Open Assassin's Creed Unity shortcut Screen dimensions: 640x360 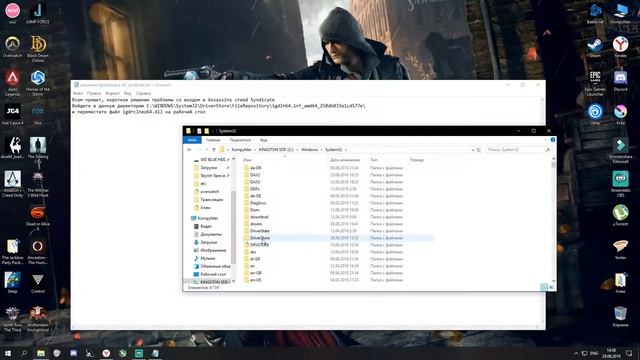(13, 184)
